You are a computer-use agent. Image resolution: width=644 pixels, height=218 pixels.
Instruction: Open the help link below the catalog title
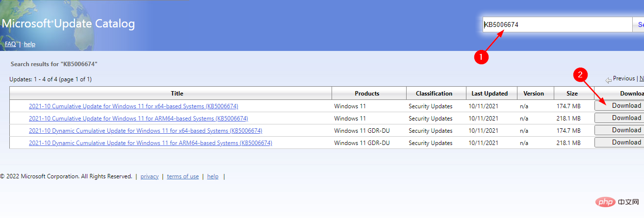[x=29, y=44]
